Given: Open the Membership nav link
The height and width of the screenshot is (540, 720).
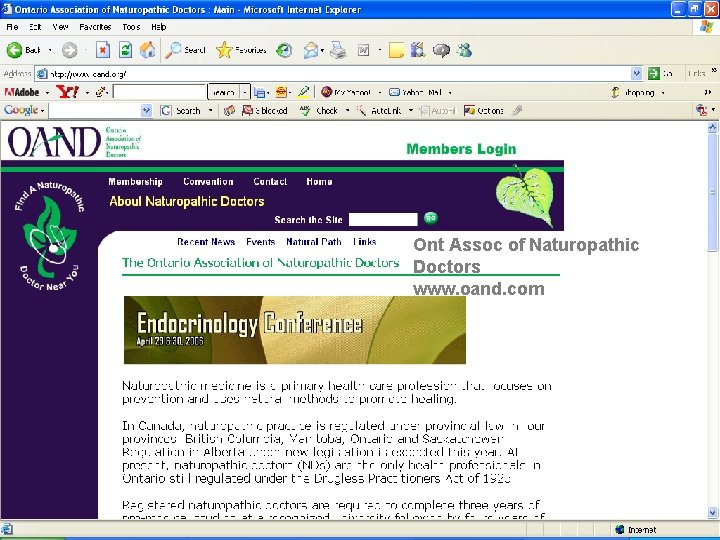Looking at the screenshot, I should [x=135, y=181].
